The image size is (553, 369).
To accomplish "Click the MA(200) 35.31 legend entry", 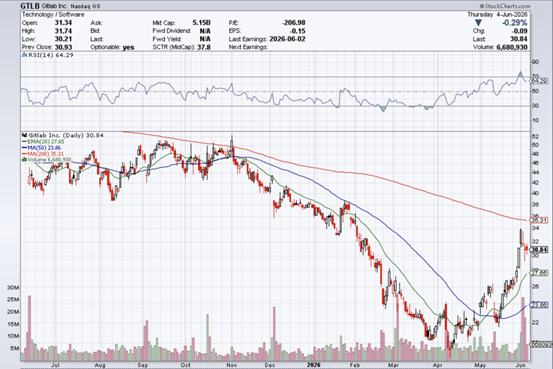I will click(43, 154).
